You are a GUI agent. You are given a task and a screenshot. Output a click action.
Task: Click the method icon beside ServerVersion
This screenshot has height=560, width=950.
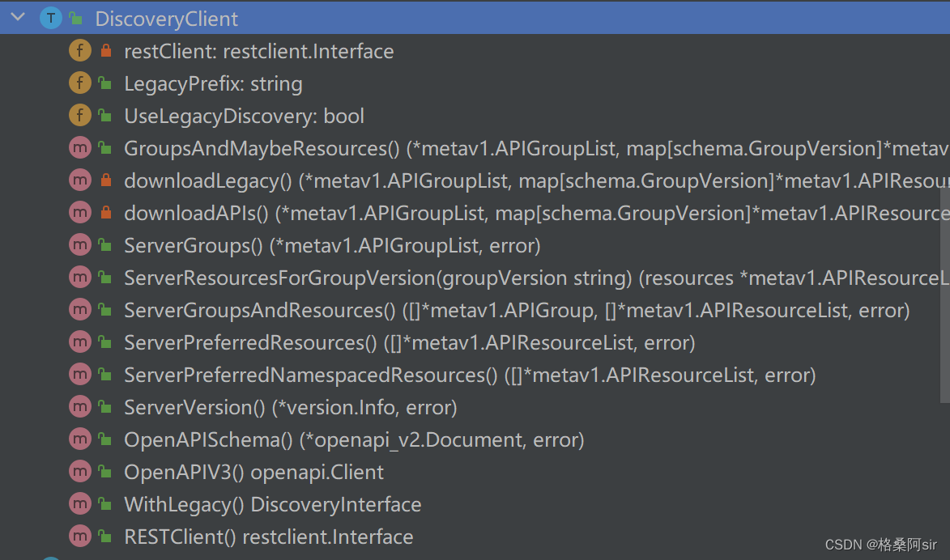(x=80, y=407)
